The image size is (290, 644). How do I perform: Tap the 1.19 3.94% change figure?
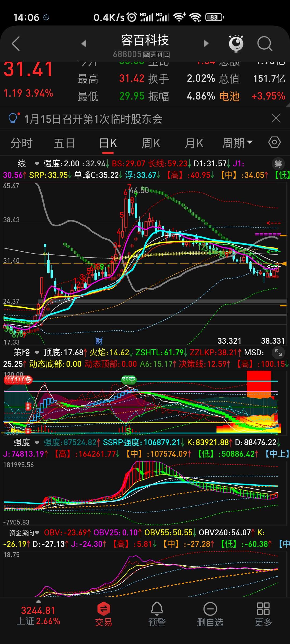[28, 93]
